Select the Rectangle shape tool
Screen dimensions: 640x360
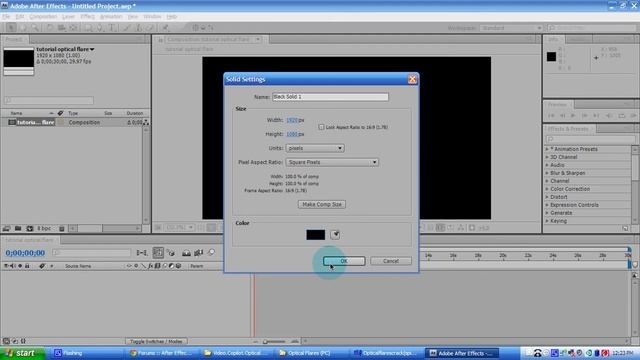pyautogui.click(x=88, y=28)
